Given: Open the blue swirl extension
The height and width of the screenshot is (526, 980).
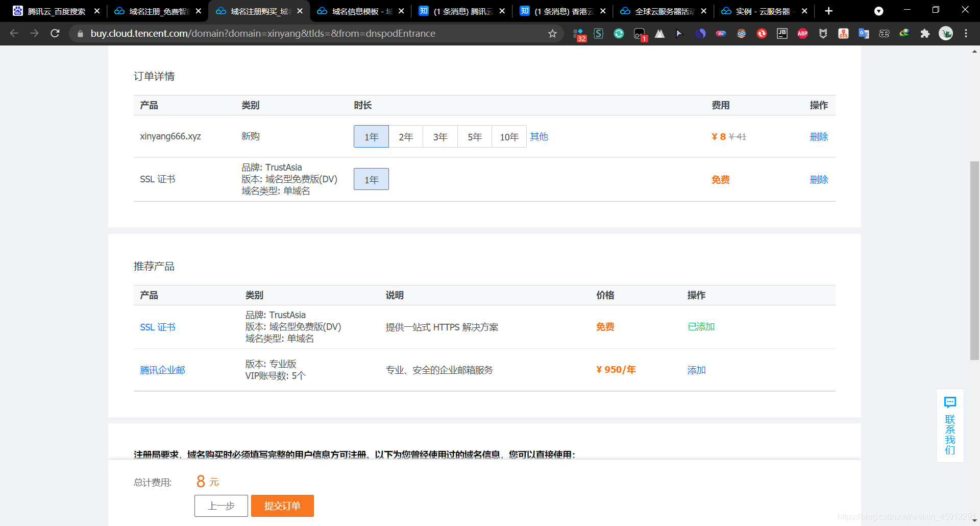Looking at the screenshot, I should click(x=700, y=34).
